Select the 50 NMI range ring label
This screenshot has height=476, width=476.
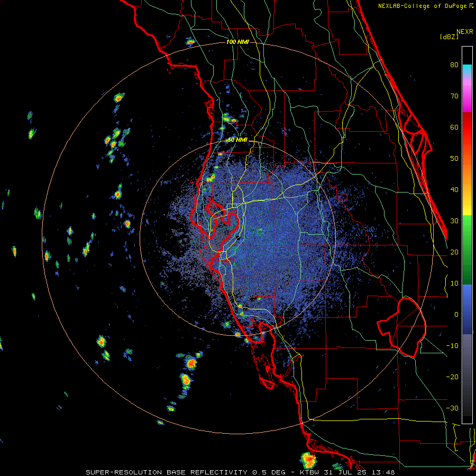point(237,140)
